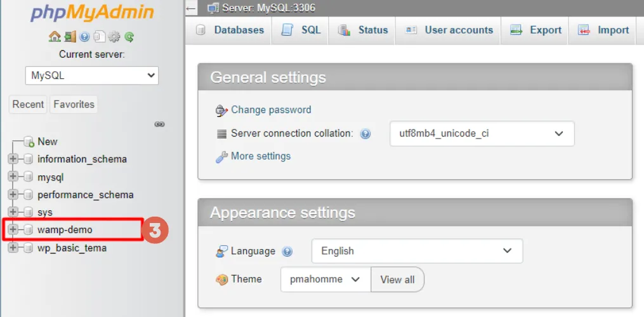Image resolution: width=644 pixels, height=317 pixels.
Task: Click the server icon in the breadcrumb
Action: (213, 8)
